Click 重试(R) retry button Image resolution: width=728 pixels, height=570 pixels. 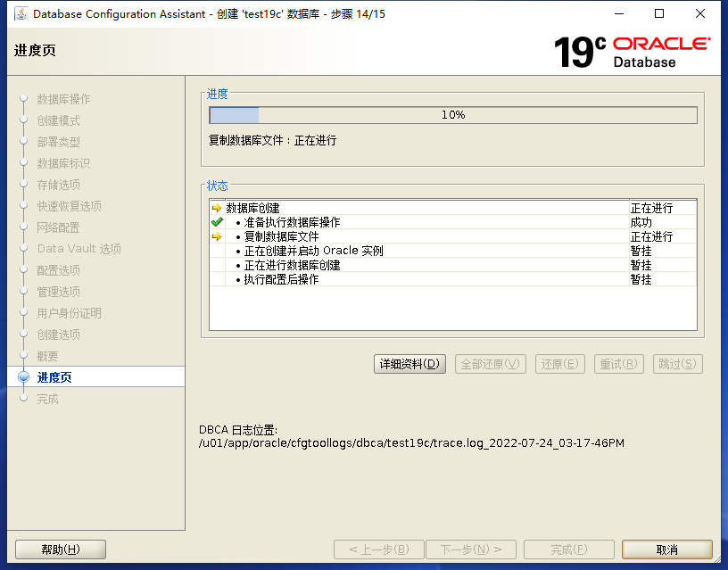[x=619, y=364]
